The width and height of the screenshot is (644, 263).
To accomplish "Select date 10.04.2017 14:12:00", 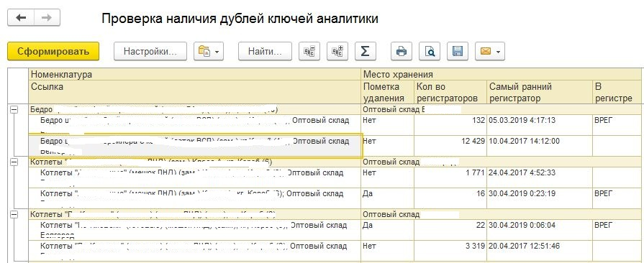I will (539, 146).
